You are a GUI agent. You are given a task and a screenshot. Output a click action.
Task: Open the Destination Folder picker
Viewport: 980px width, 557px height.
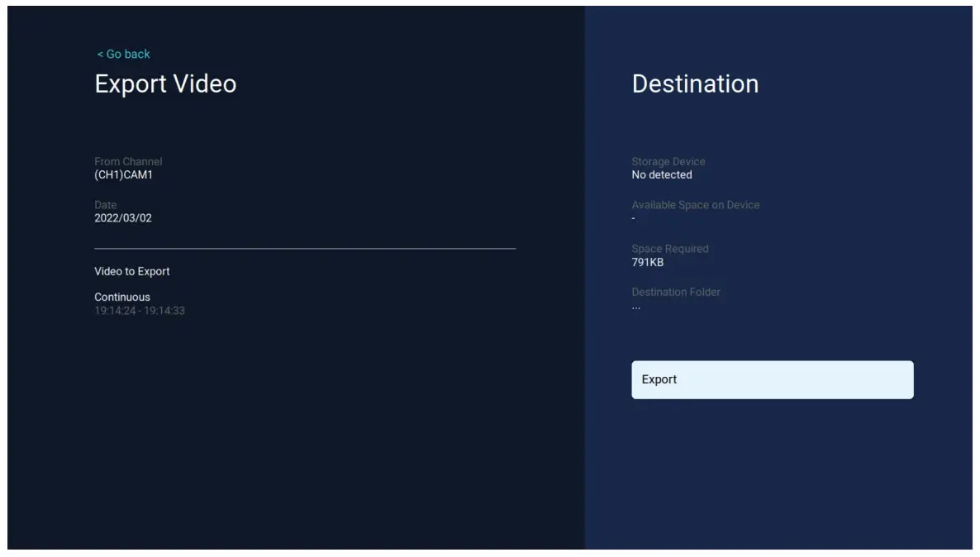[x=675, y=292]
